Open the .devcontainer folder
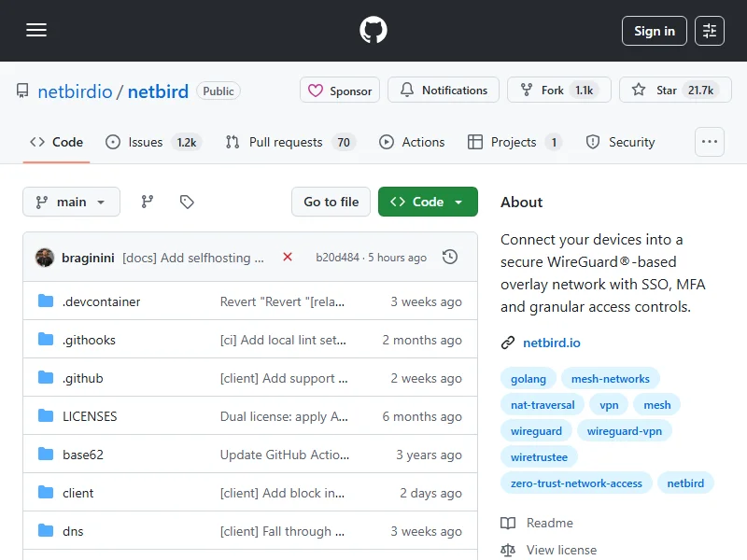The height and width of the screenshot is (560, 747). (101, 301)
